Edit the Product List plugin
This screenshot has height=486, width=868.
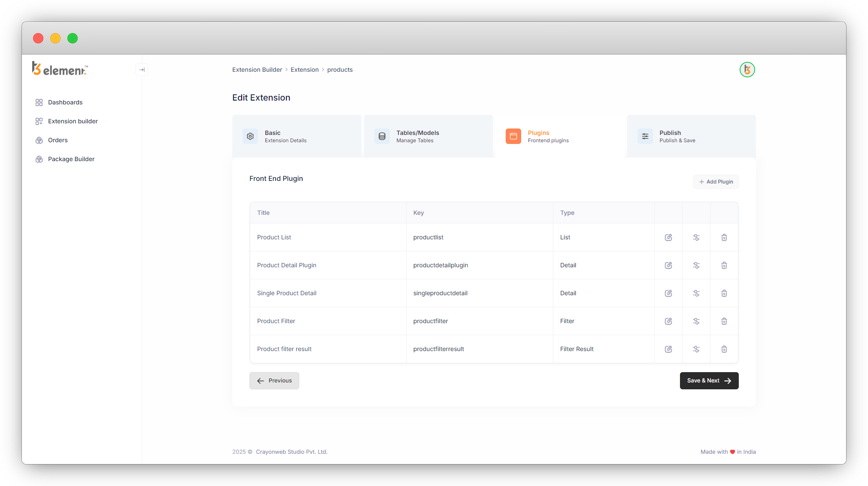(x=668, y=237)
